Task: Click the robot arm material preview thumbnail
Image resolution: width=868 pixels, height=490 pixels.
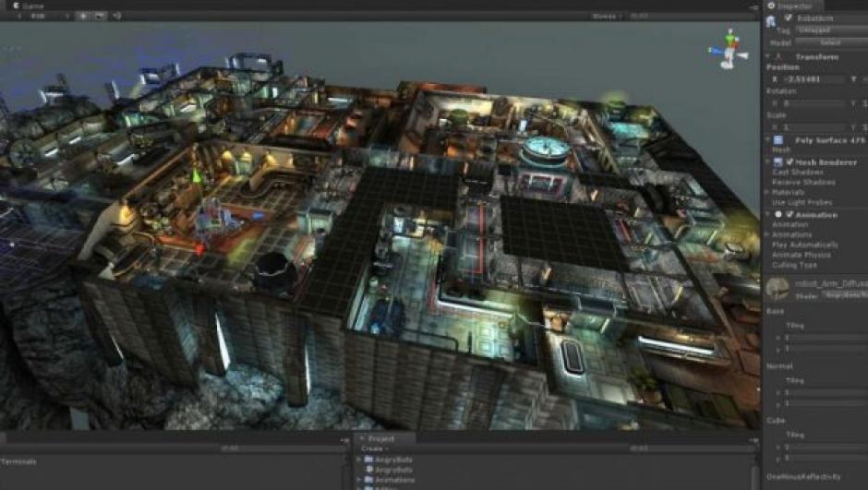Action: (778, 288)
